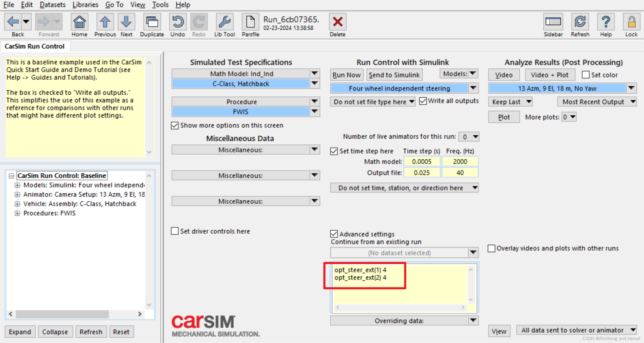Click the Run Now button
The height and width of the screenshot is (343, 644).
point(346,75)
